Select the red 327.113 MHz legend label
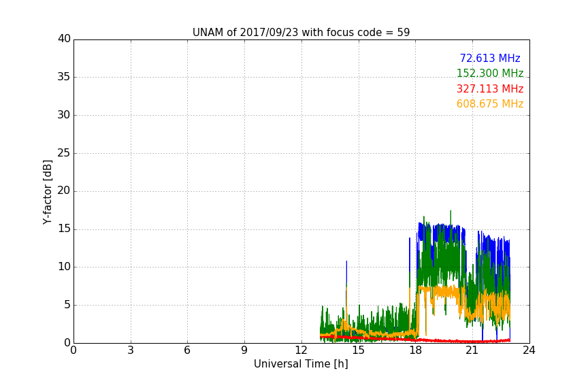 coord(490,88)
